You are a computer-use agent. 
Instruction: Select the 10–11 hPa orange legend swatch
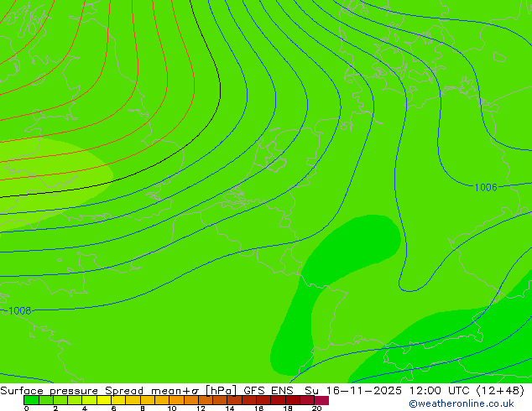click(176, 400)
